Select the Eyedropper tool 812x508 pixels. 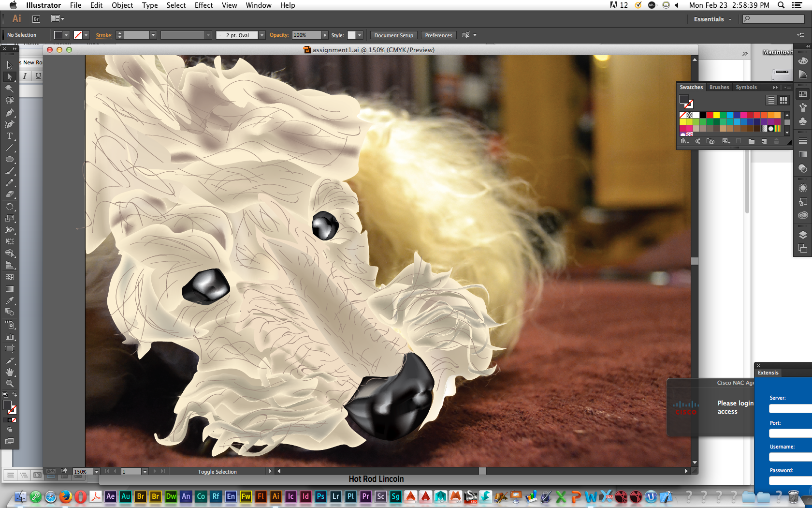[9, 300]
